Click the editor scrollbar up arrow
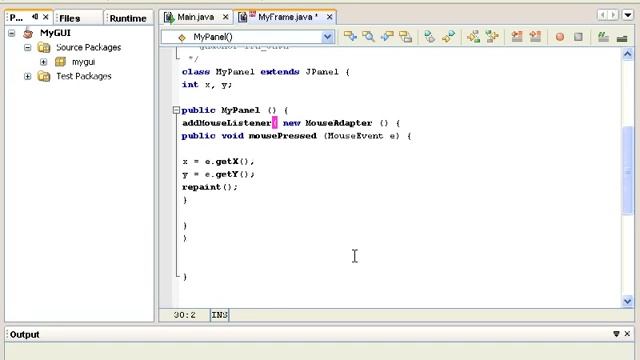This screenshot has height=360, width=640. point(628,54)
